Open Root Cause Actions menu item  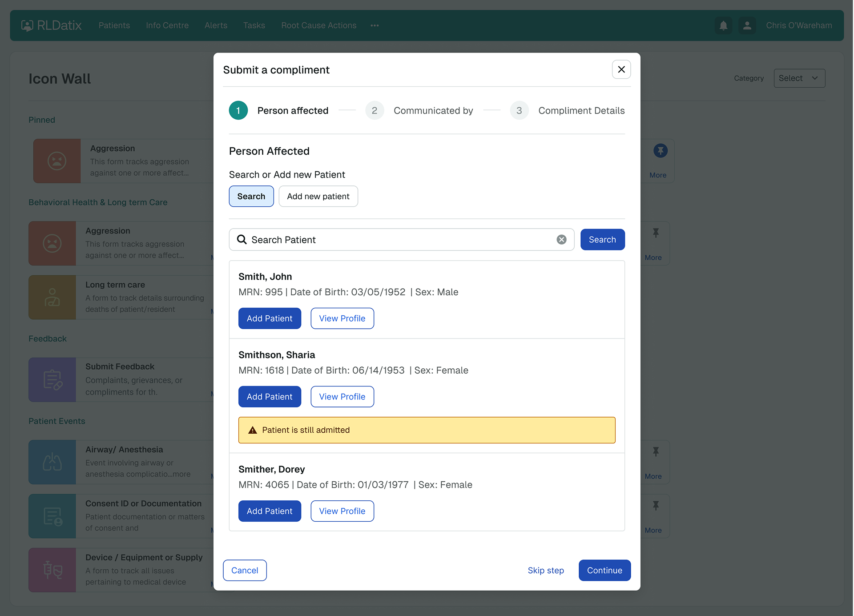click(319, 25)
